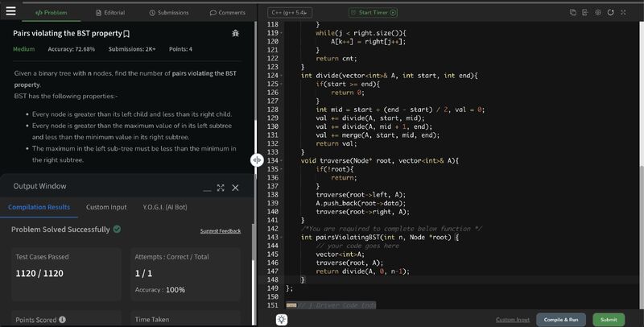Screen dimensions: 644x327
Task: Close the Output Window
Action: [x=235, y=188]
